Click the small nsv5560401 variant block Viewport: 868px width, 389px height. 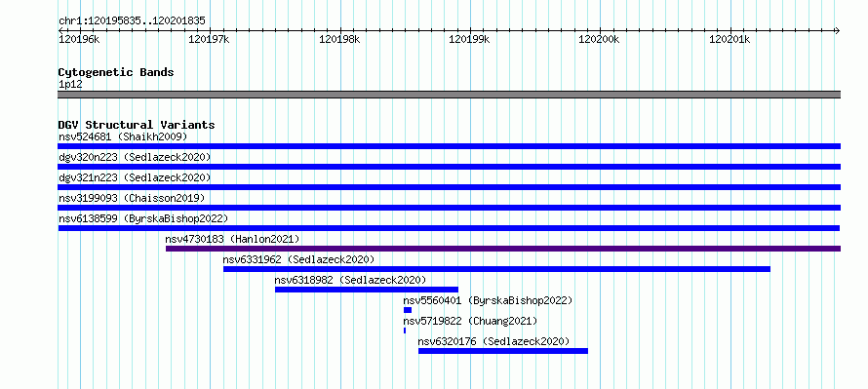(x=408, y=310)
